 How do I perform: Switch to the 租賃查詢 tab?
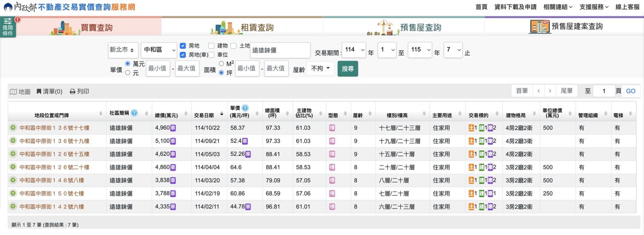[x=242, y=27]
